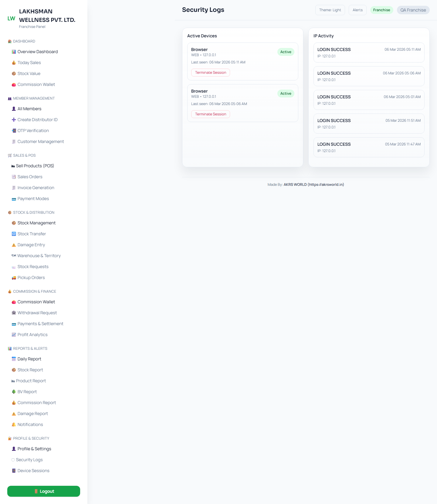Go to Sell Products (POS) page
This screenshot has height=504, width=437.
point(35,166)
